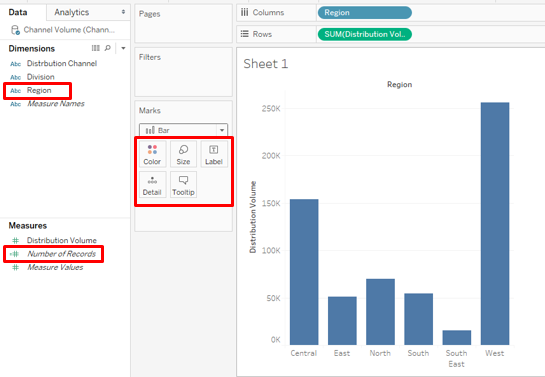Select the North bar
This screenshot has height=377, width=545.
tap(380, 312)
